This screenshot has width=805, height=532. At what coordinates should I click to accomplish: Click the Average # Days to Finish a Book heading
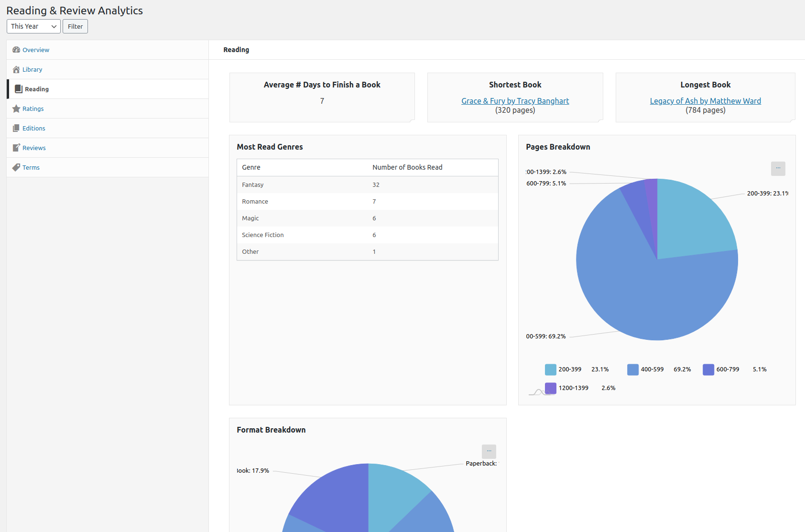click(x=322, y=85)
